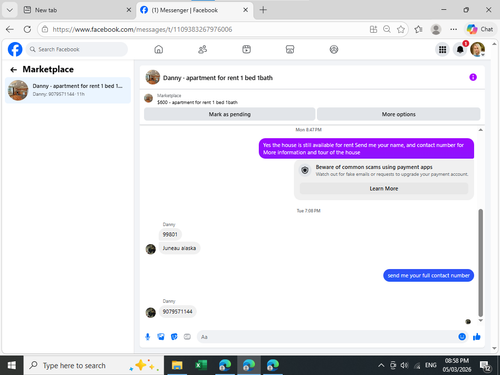The height and width of the screenshot is (375, 500).
Task: Open the volume speaker tray icon
Action: (x=404, y=365)
